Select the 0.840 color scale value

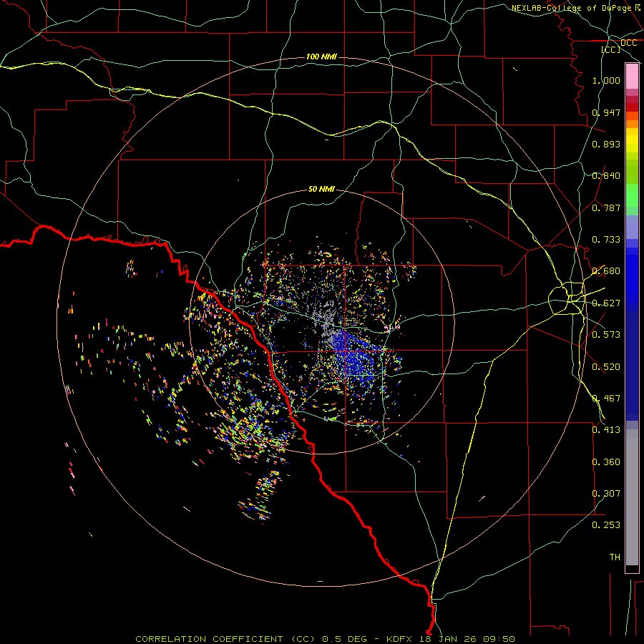click(606, 176)
